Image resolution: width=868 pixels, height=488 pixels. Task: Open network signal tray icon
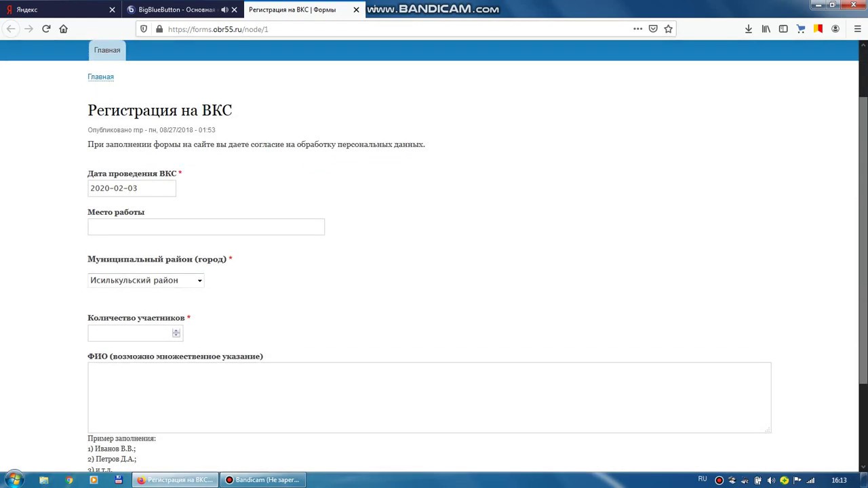coord(810,481)
